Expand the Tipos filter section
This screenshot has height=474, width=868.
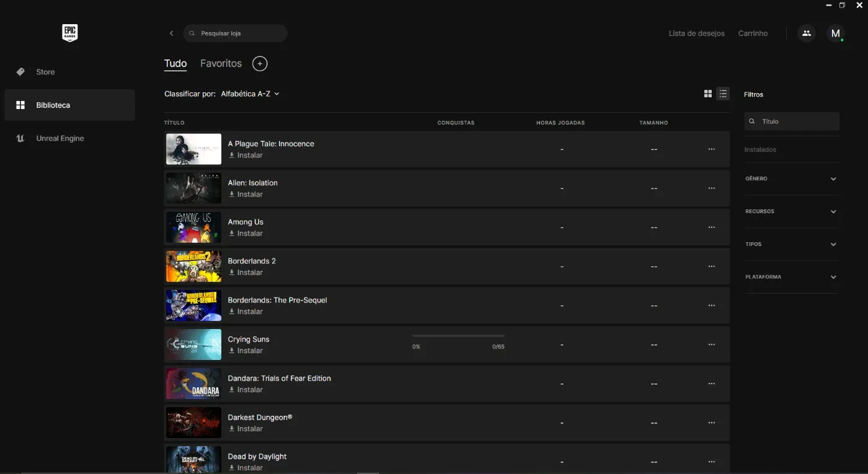pos(791,244)
